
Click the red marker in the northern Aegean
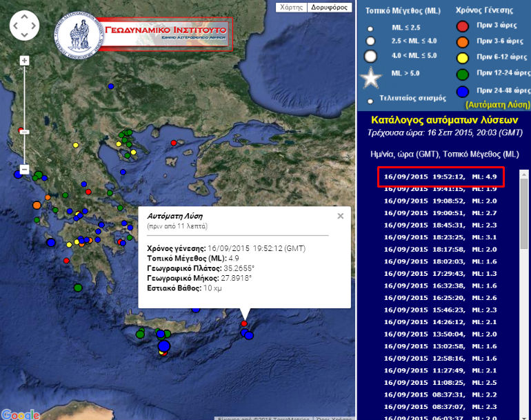pos(174,143)
